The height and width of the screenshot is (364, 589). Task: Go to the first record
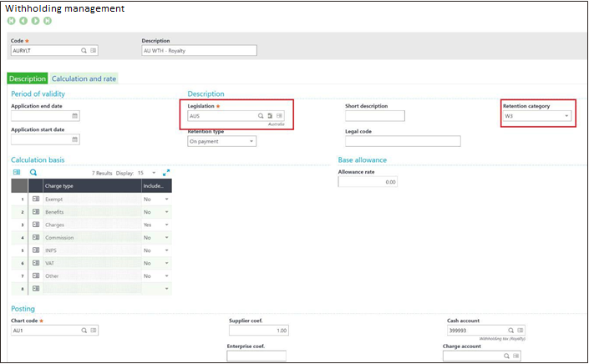click(11, 21)
